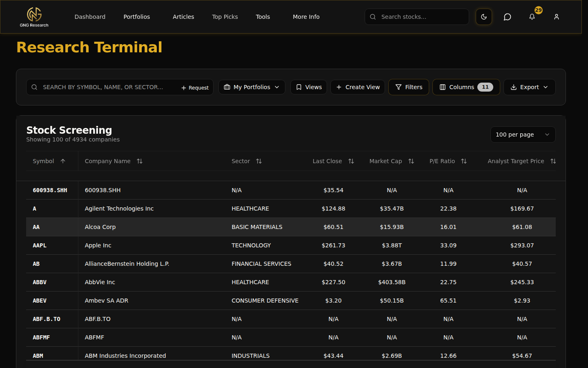Screen dimensions: 588x368
Task: Click Create View button
Action: 358,87
